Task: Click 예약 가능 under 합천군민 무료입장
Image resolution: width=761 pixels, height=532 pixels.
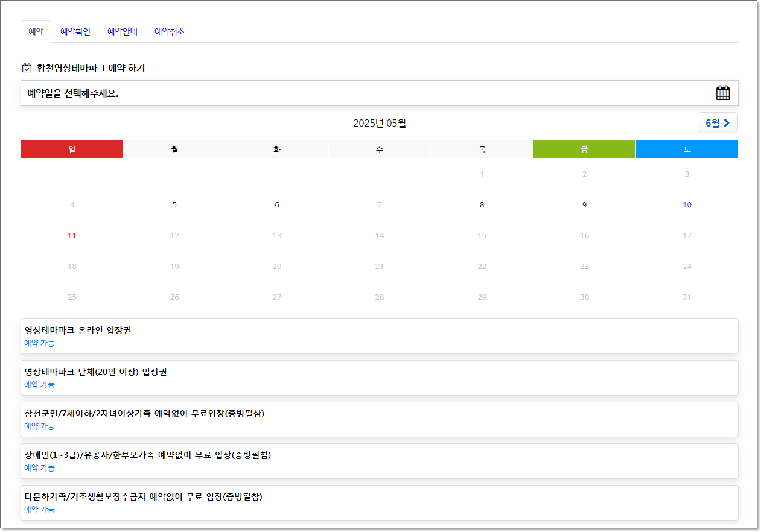Action: [39, 426]
